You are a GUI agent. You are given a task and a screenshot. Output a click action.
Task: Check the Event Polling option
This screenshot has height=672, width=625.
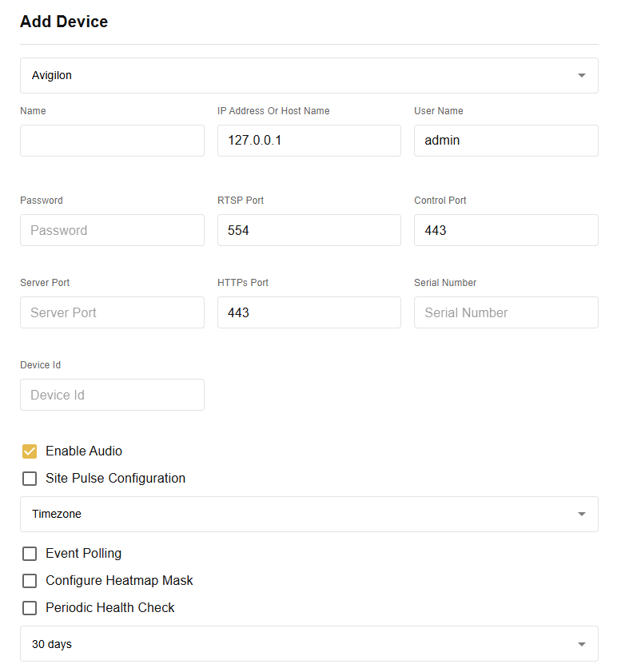(30, 553)
